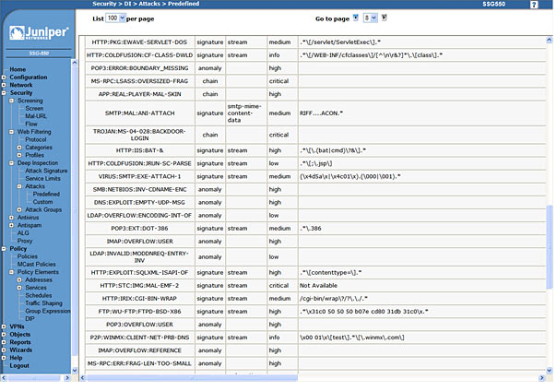Open the Schedules link
This screenshot has height=383, width=554.
coord(39,295)
